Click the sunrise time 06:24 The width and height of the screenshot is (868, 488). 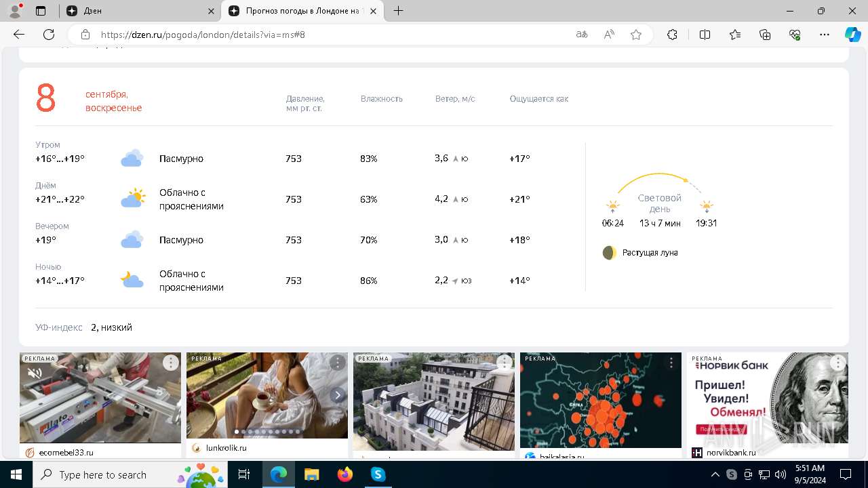pos(612,223)
